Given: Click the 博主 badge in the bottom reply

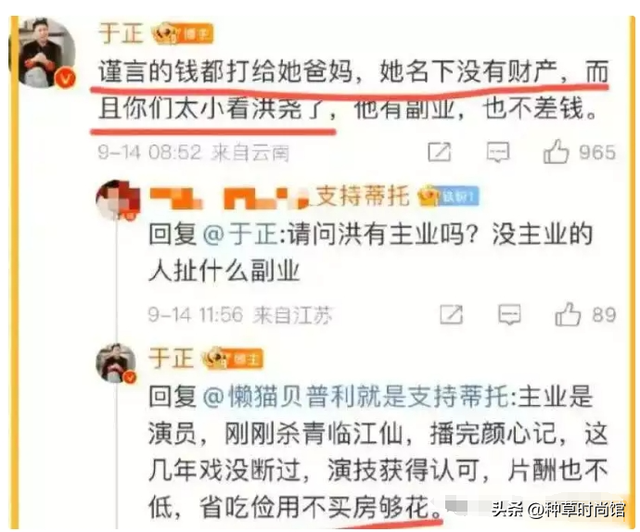Looking at the screenshot, I should point(232,359).
